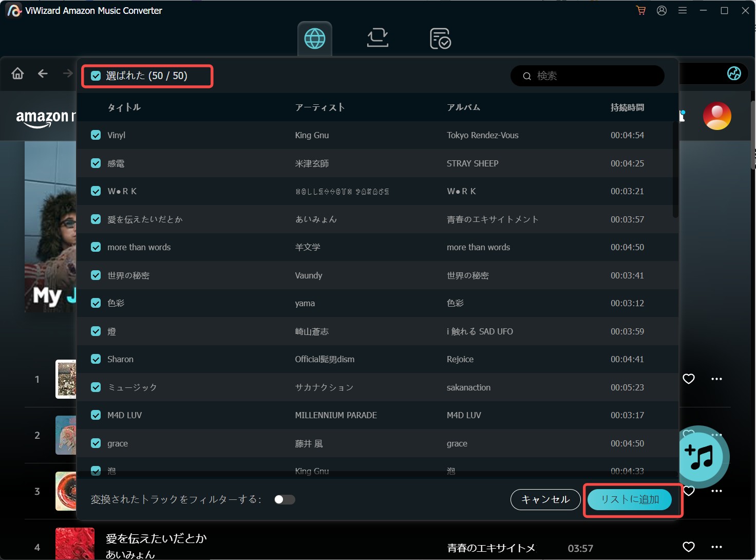Uncheck the ミュージック track checkbox
The height and width of the screenshot is (560, 756).
pyautogui.click(x=96, y=387)
